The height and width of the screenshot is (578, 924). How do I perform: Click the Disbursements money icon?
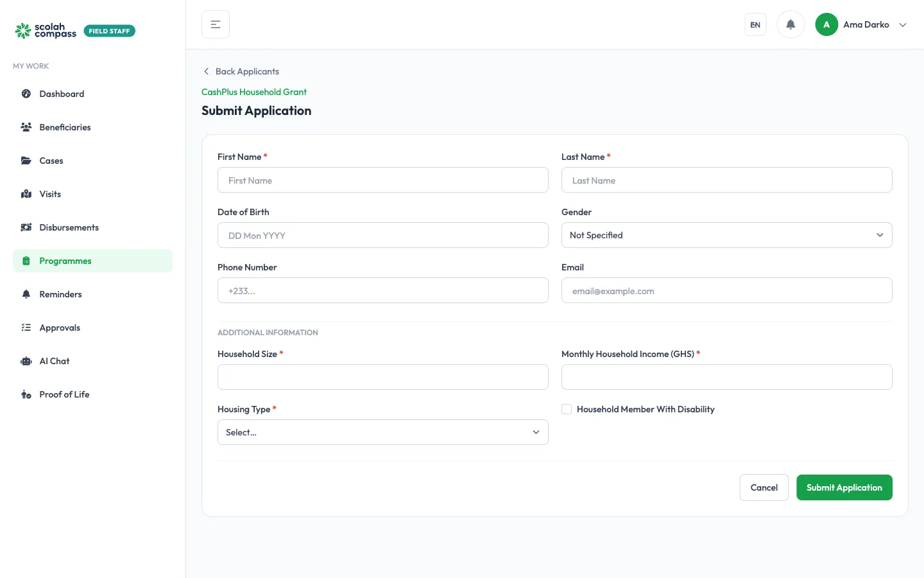pyautogui.click(x=26, y=227)
